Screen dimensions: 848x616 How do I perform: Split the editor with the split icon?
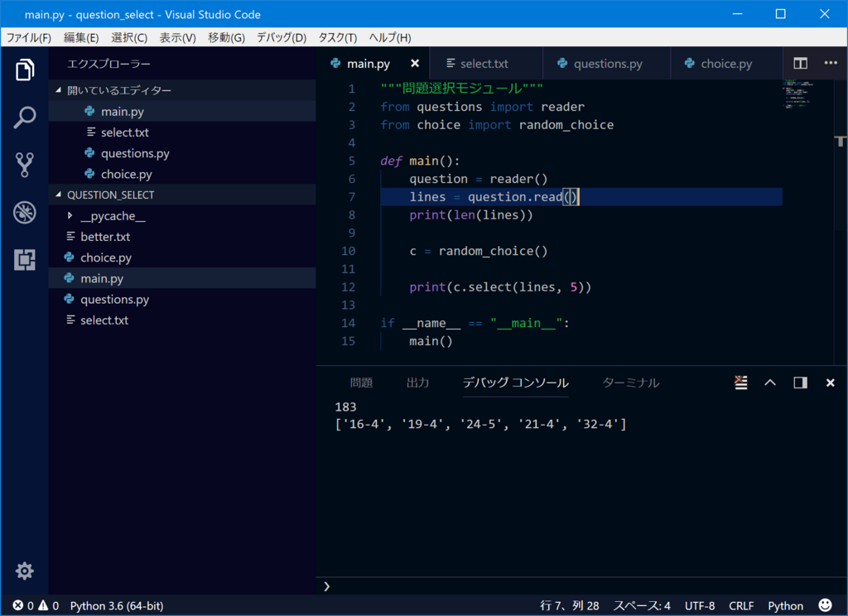tap(801, 63)
